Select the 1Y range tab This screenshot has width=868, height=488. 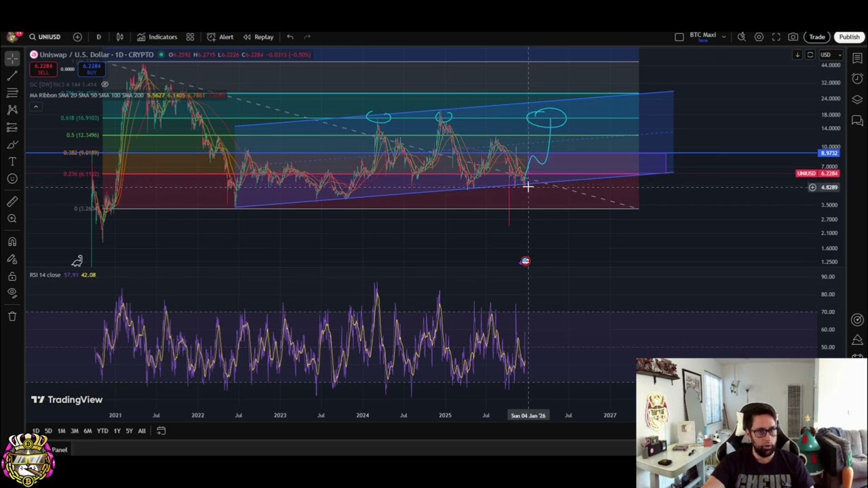117,431
